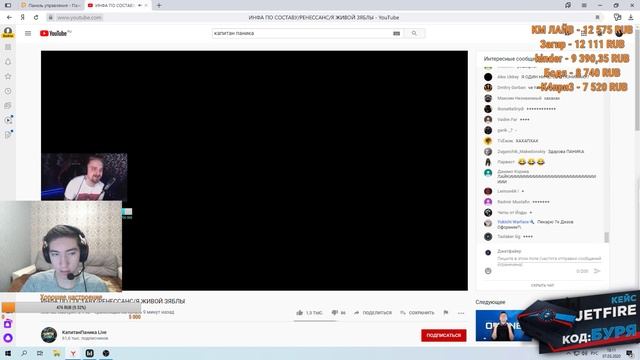
Task: Hide chat via СКРЫТЬ ЧАТ
Action: click(x=542, y=286)
